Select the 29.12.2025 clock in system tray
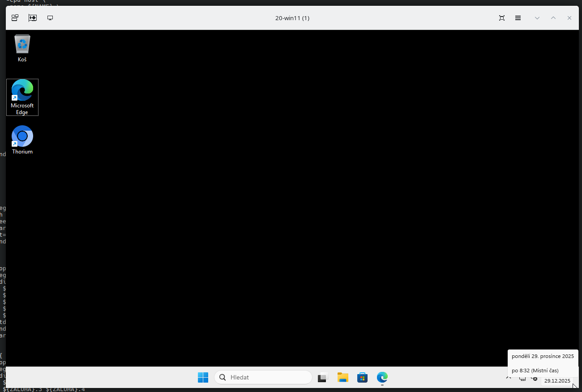 (x=557, y=380)
